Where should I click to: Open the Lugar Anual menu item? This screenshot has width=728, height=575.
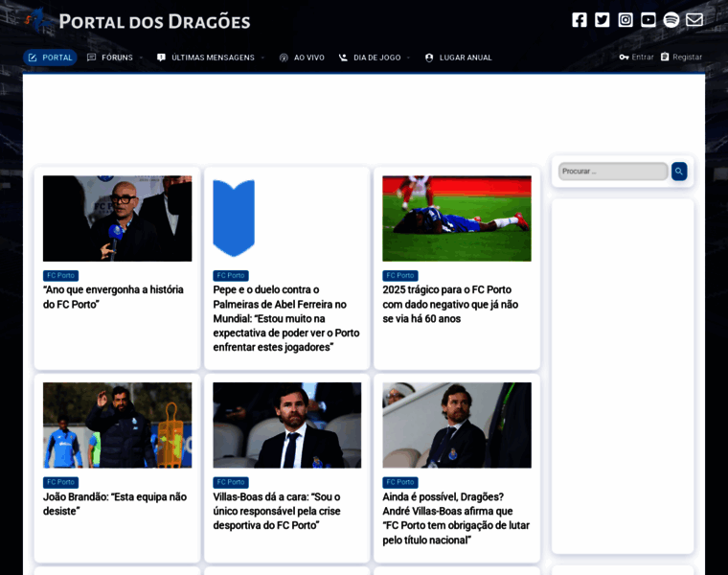tap(466, 57)
